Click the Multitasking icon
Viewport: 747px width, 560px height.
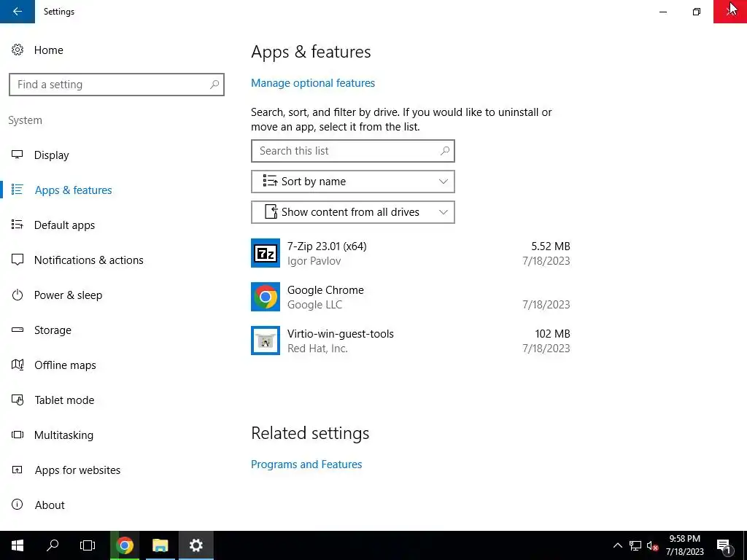18,435
